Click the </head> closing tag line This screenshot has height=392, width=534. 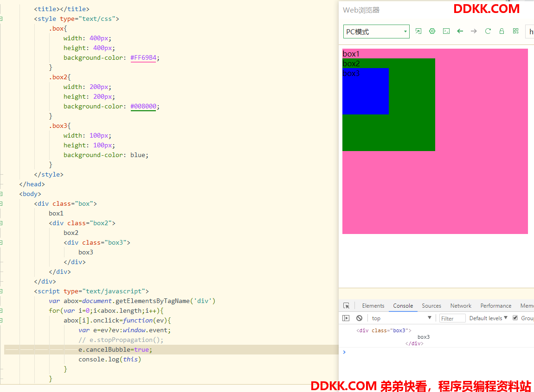tap(32, 184)
